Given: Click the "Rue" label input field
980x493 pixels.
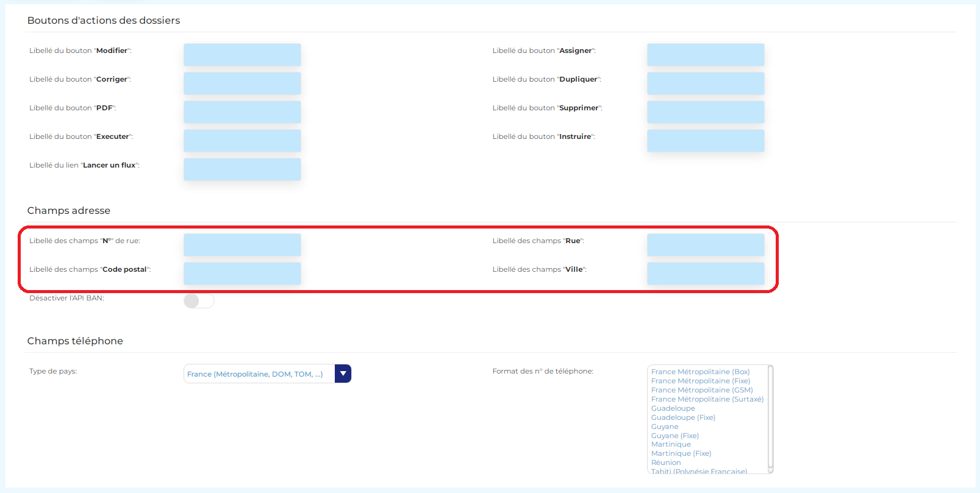Looking at the screenshot, I should pos(706,244).
